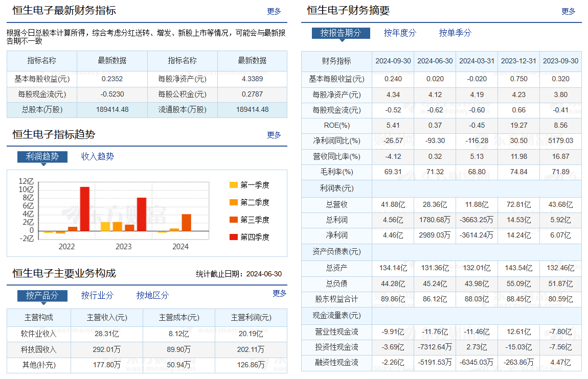
Task: Click the 主营构成 column header
Action: (x=39, y=318)
